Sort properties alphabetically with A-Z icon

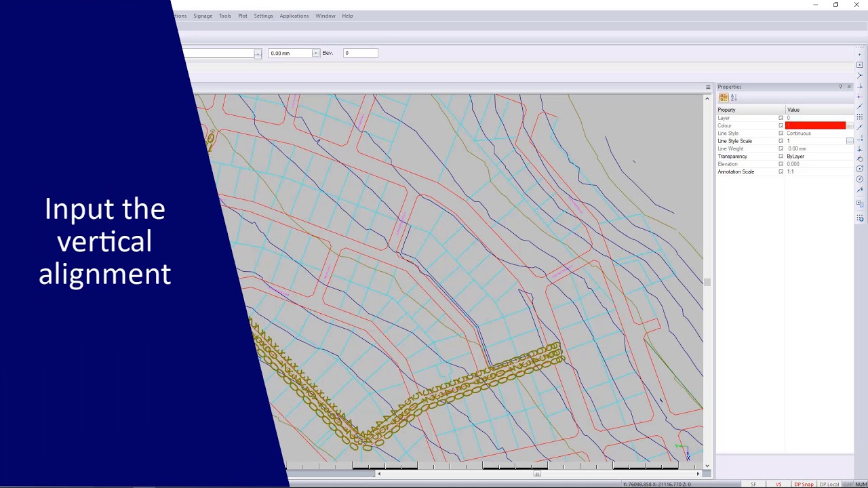tap(734, 98)
